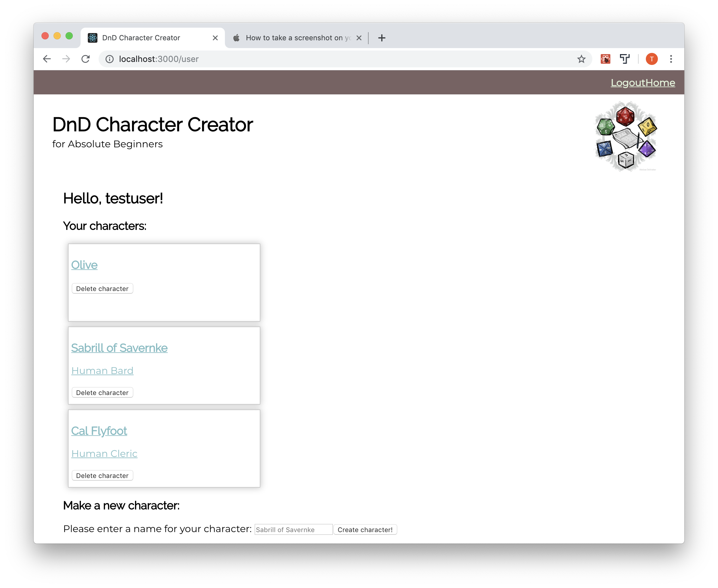Delete the Cal Flyfoot character
Viewport: 718px width, 588px height.
point(102,476)
